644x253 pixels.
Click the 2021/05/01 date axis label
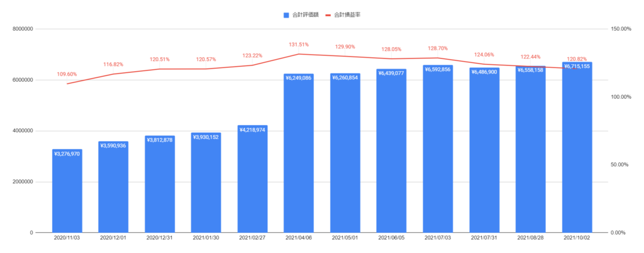click(345, 238)
